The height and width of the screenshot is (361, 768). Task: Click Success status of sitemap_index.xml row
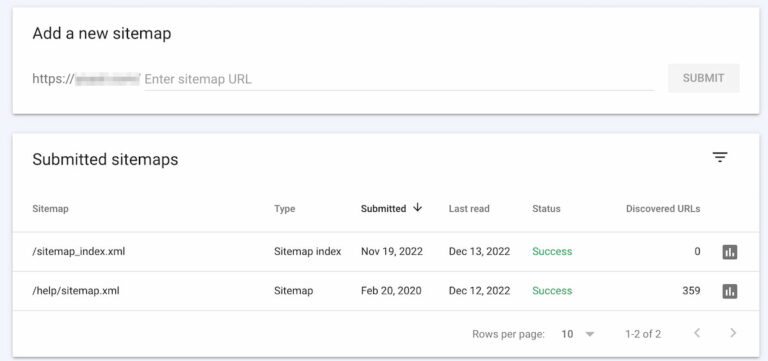(552, 251)
